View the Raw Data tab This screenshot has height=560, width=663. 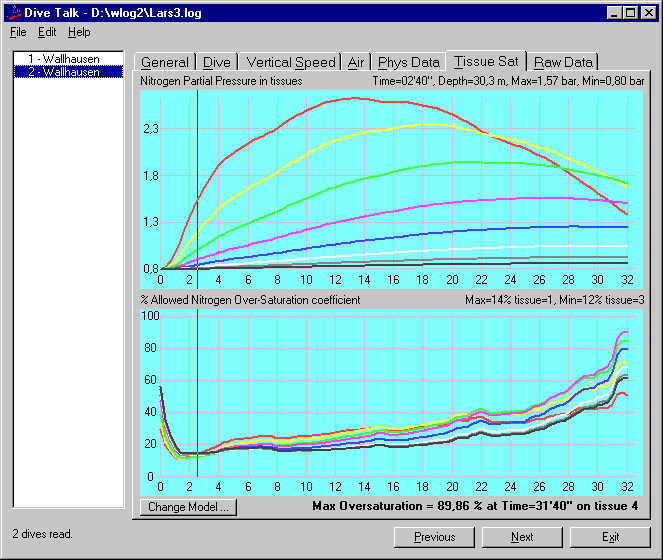564,62
